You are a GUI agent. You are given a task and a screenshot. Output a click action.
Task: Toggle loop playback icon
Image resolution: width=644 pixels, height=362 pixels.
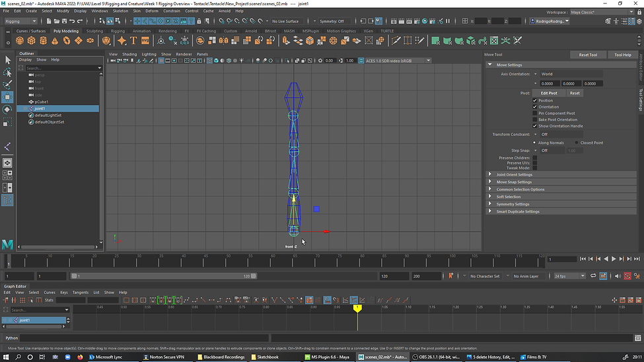click(x=593, y=276)
